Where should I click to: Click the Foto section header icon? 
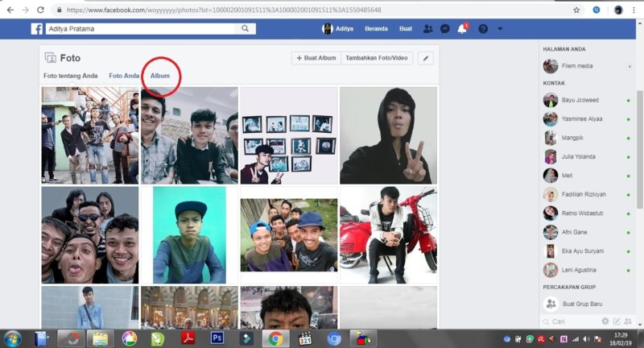pyautogui.click(x=50, y=58)
